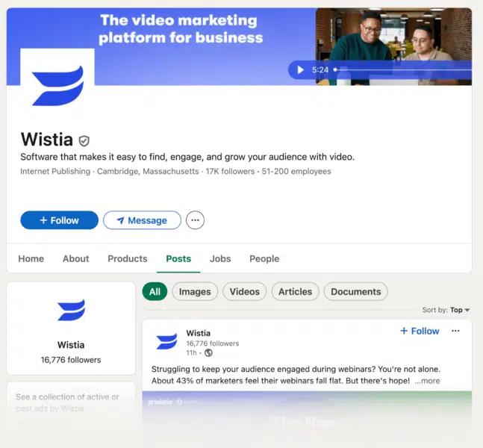Screen dimensions: 483x448
Task: Select the Posts tab
Action: [x=178, y=258]
